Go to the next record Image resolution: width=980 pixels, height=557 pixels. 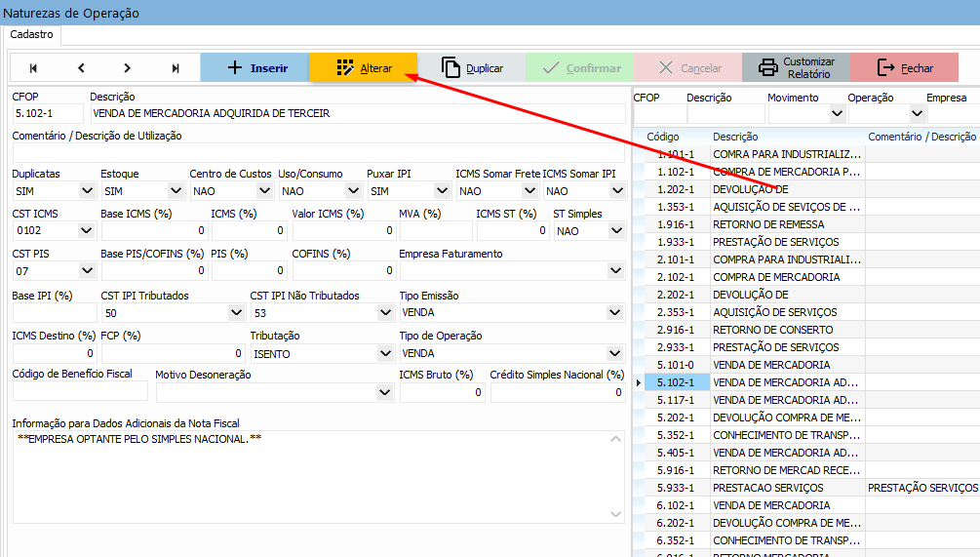click(x=128, y=68)
